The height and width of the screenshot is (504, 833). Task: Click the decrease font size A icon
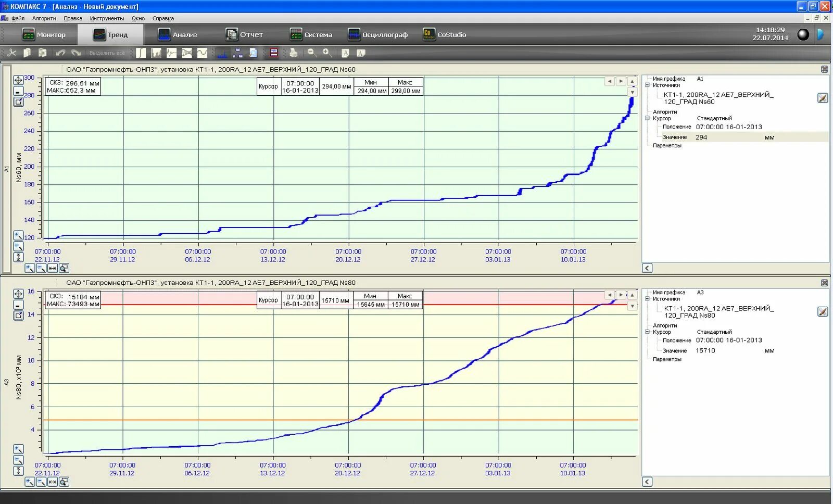pos(345,53)
